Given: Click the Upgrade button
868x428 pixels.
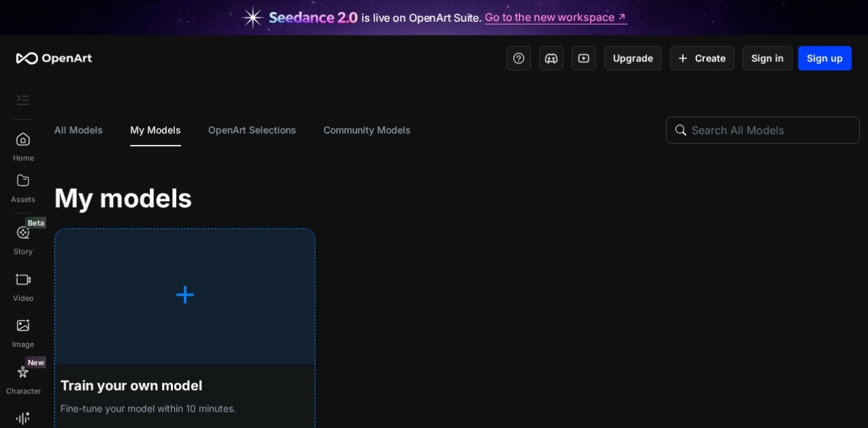Looking at the screenshot, I should [633, 59].
